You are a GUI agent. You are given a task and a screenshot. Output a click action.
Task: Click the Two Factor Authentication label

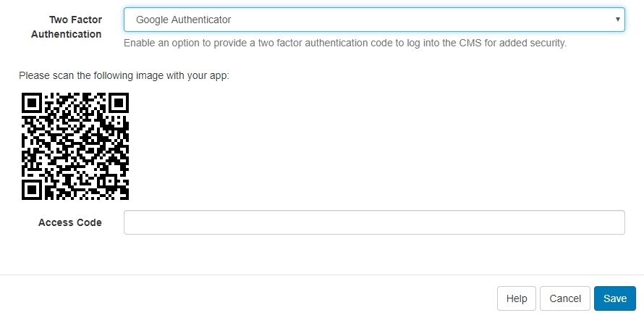coord(75,27)
